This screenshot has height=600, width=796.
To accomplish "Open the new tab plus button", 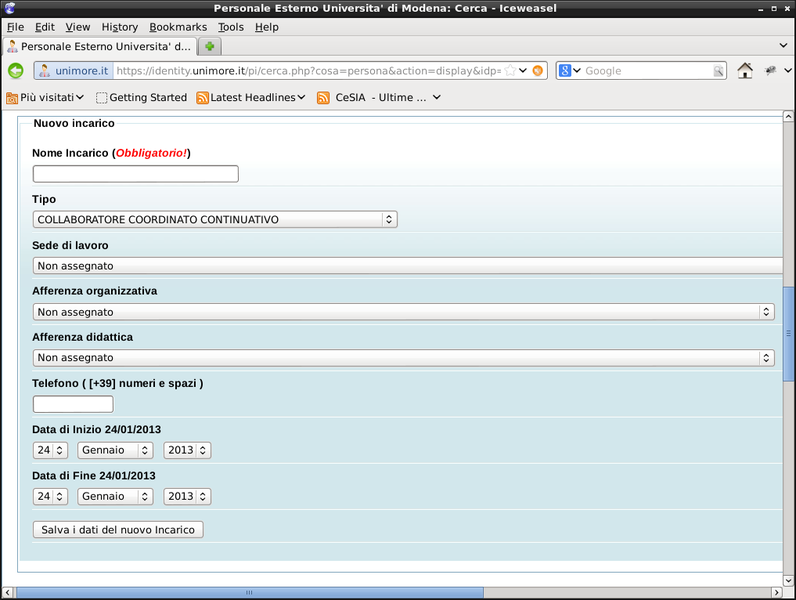I will click(210, 47).
